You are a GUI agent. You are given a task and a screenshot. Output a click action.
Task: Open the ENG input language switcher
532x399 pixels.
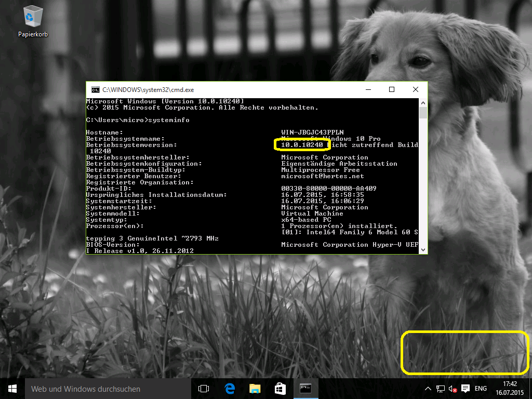pyautogui.click(x=481, y=389)
